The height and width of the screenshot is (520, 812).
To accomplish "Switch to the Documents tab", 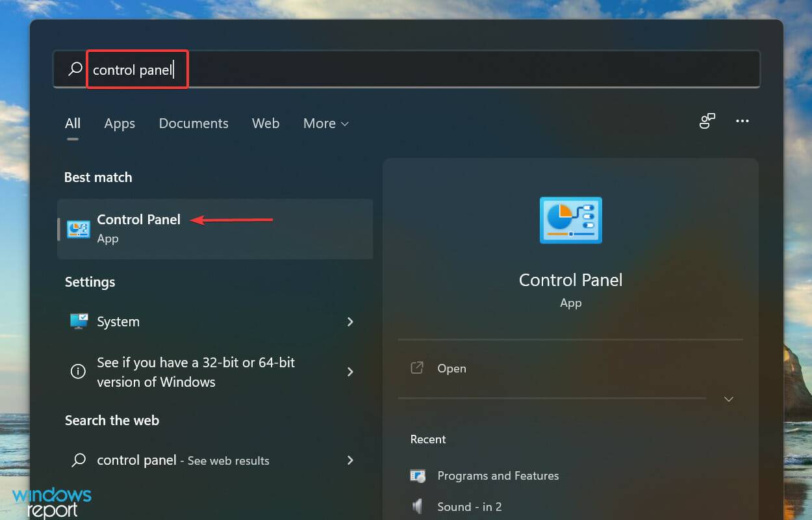I will click(194, 123).
